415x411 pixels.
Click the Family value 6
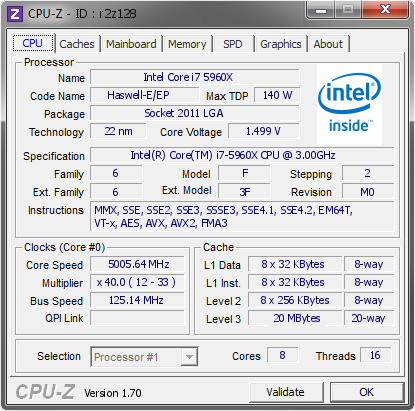coord(116,173)
